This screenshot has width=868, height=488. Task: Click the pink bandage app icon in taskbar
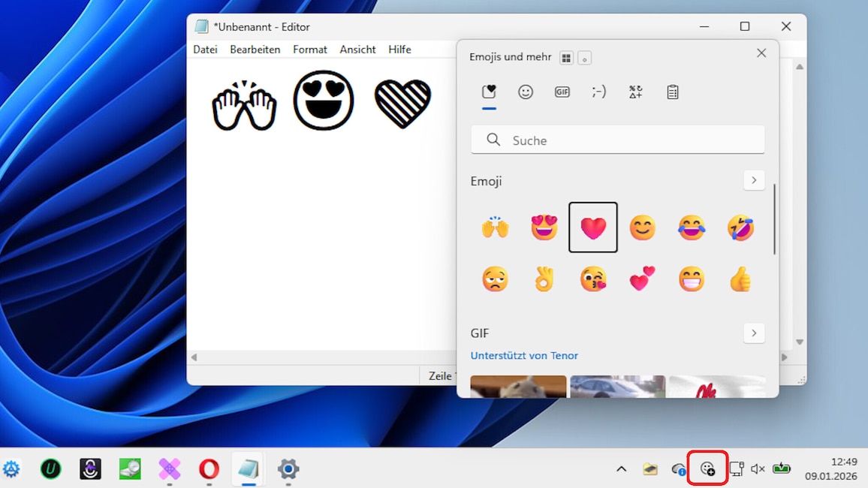(170, 469)
